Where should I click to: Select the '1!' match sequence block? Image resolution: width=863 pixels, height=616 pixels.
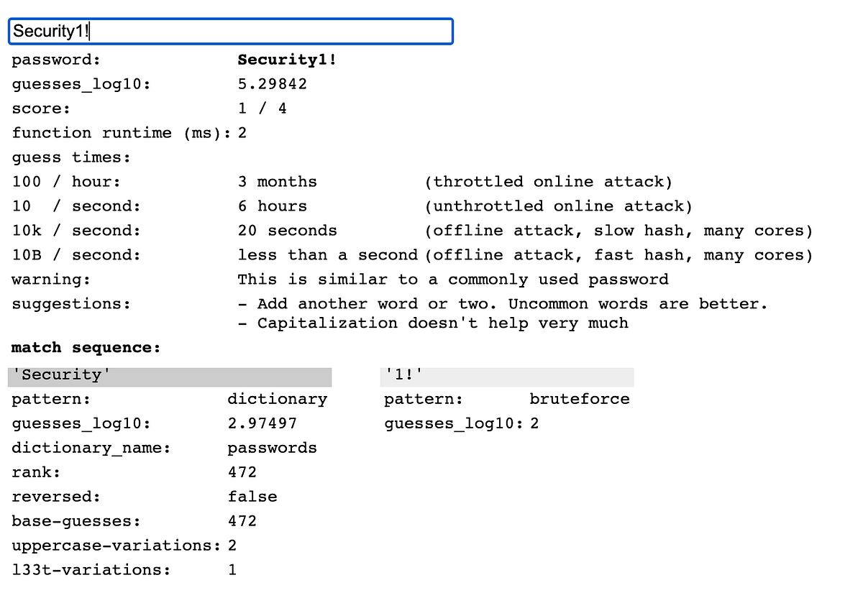pyautogui.click(x=506, y=375)
